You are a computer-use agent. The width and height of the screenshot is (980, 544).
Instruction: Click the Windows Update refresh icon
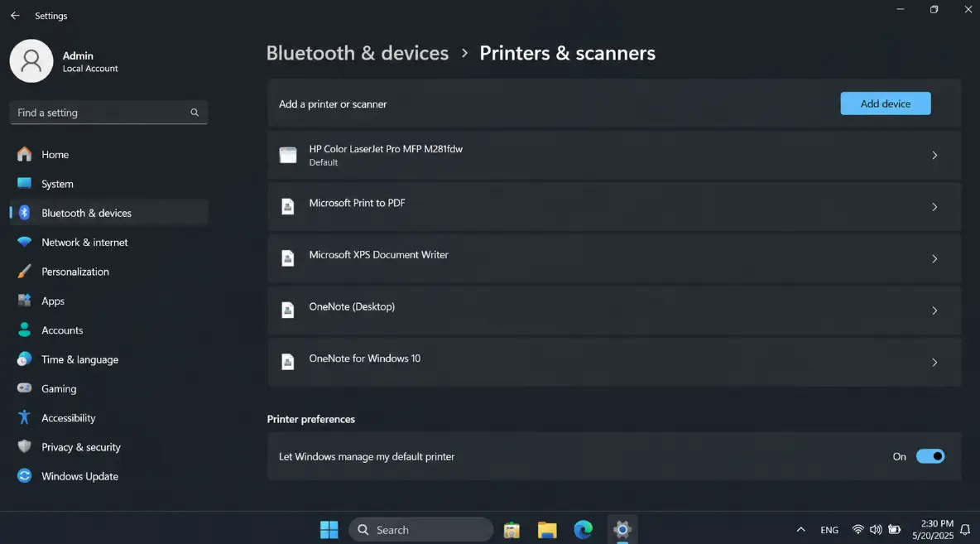(24, 476)
